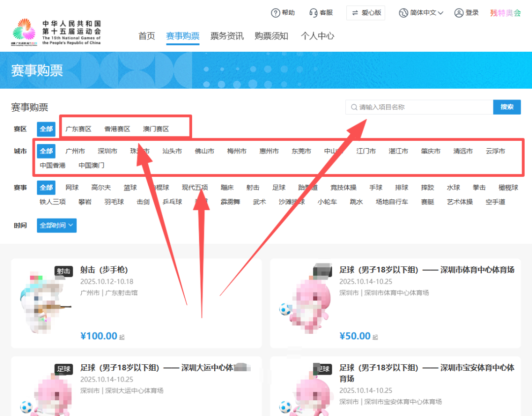Open the 全部时间 time dropdown
532x416 pixels.
[x=56, y=225]
